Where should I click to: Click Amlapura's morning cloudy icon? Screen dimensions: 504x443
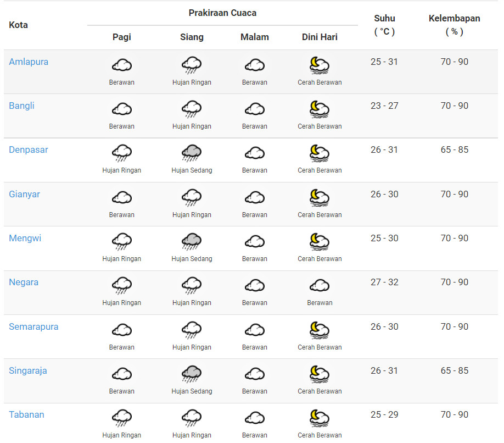point(121,66)
